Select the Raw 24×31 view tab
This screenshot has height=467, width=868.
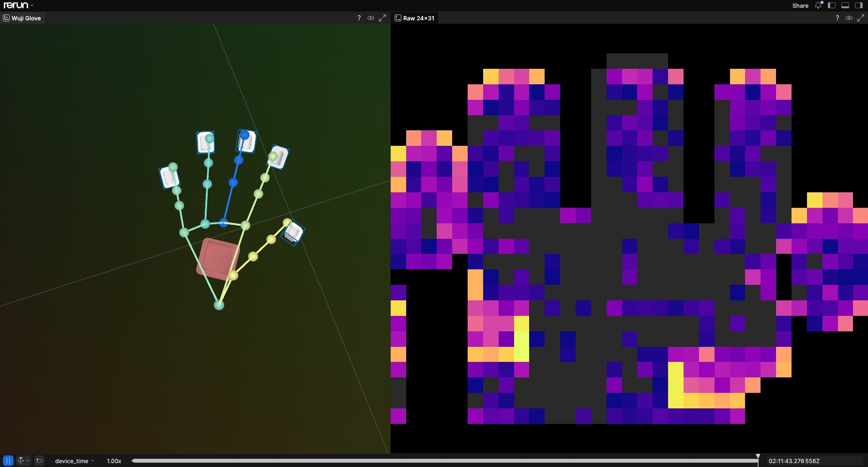pyautogui.click(x=415, y=18)
